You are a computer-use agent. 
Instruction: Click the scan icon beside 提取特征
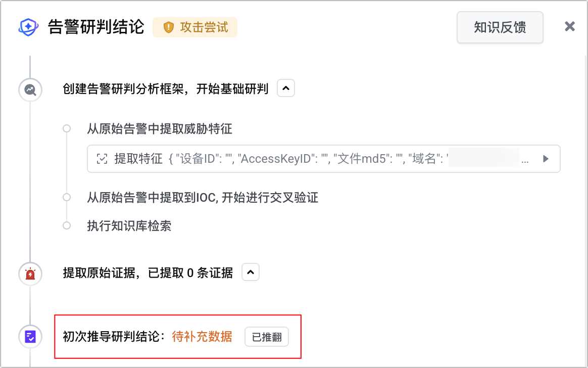click(102, 159)
